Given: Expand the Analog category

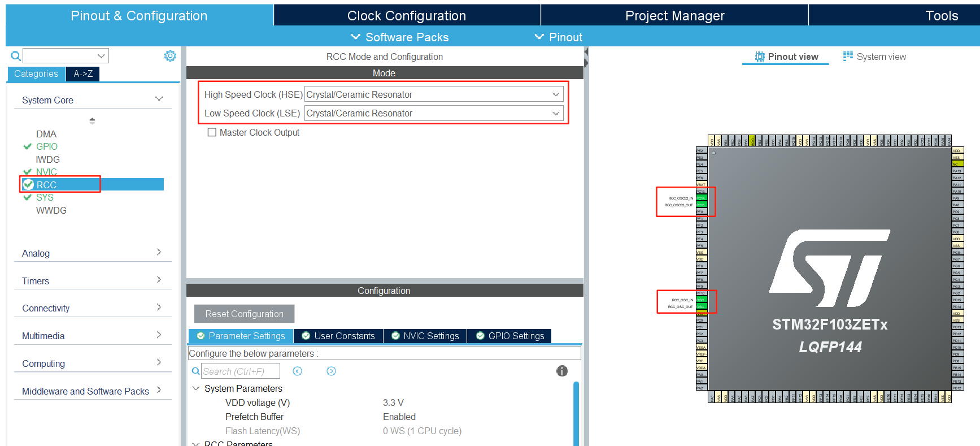Looking at the screenshot, I should 159,252.
